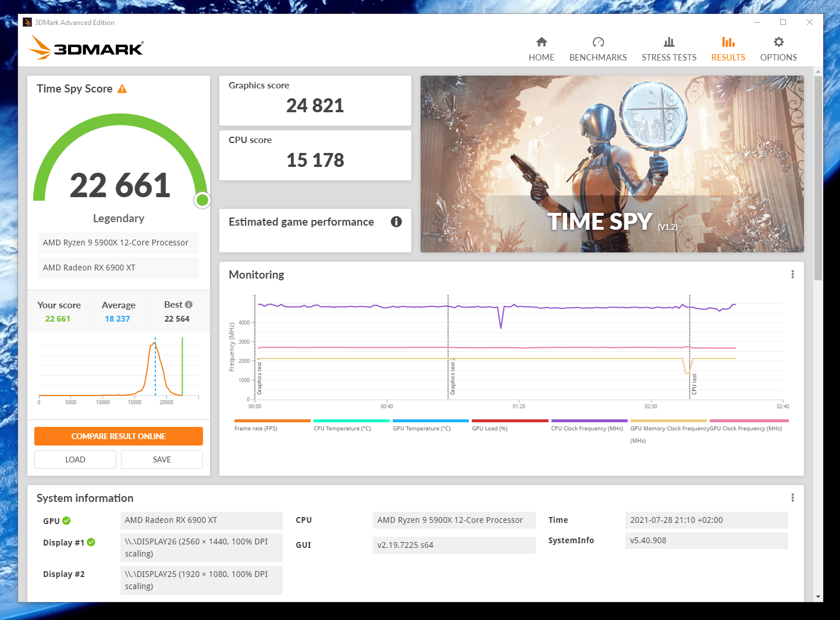
Task: Click the Benchmarks gauge icon
Action: pos(598,42)
